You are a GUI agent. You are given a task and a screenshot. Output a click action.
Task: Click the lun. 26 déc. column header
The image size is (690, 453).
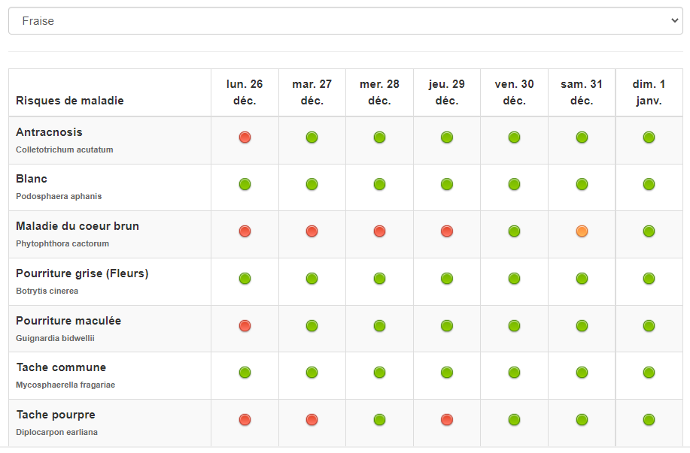245,93
